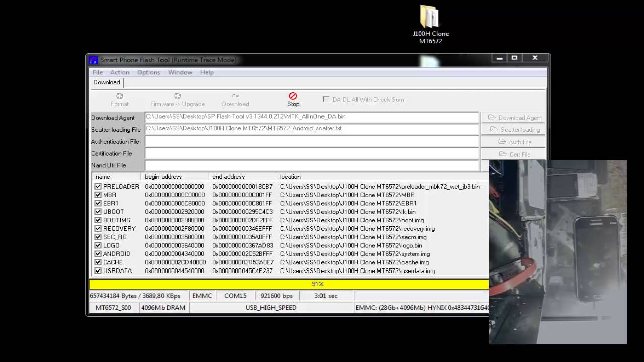The image size is (644, 362).
Task: Select the system.img location path
Action: 355,254
